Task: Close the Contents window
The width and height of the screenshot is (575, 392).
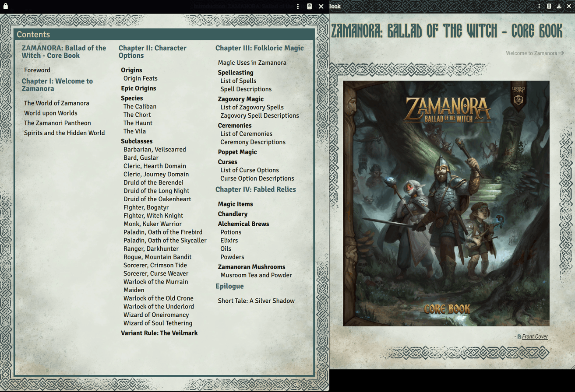Action: (x=321, y=6)
